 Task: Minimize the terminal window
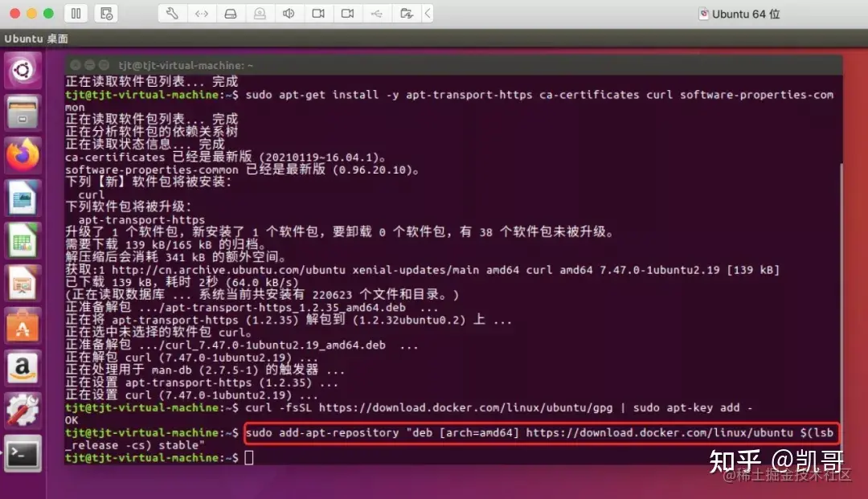[x=90, y=65]
